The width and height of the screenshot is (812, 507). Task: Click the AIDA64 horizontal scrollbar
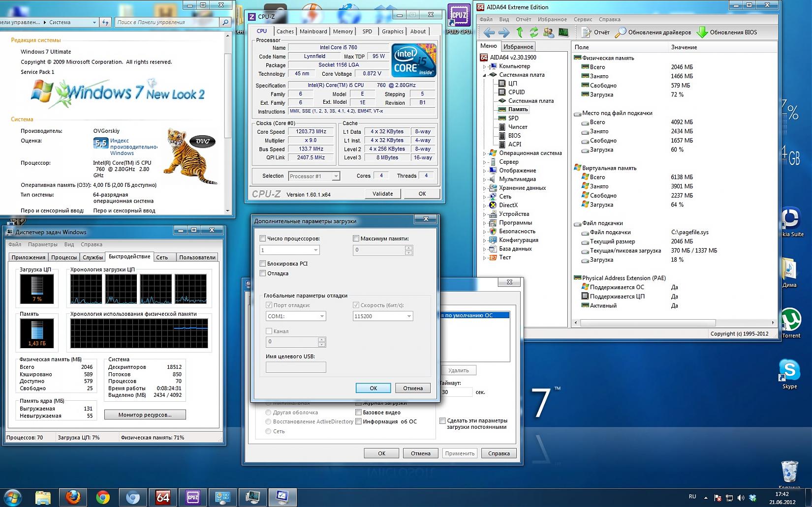[648, 323]
